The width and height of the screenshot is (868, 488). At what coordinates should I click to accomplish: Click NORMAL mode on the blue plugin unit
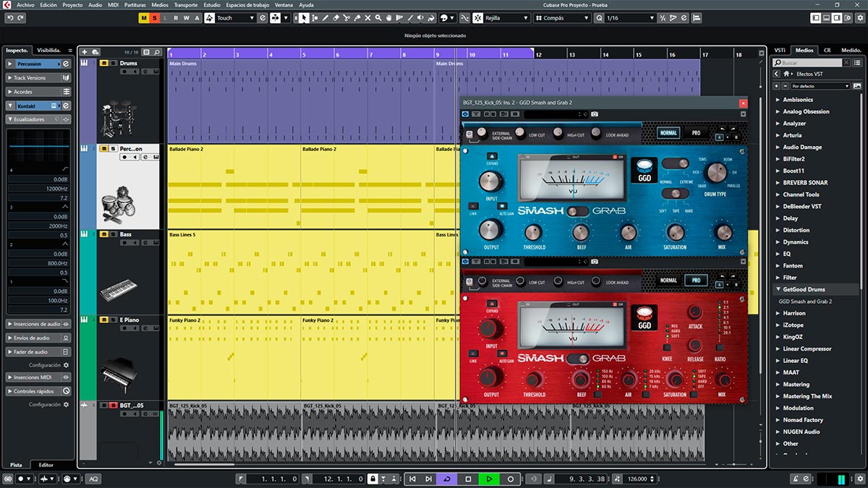(668, 133)
